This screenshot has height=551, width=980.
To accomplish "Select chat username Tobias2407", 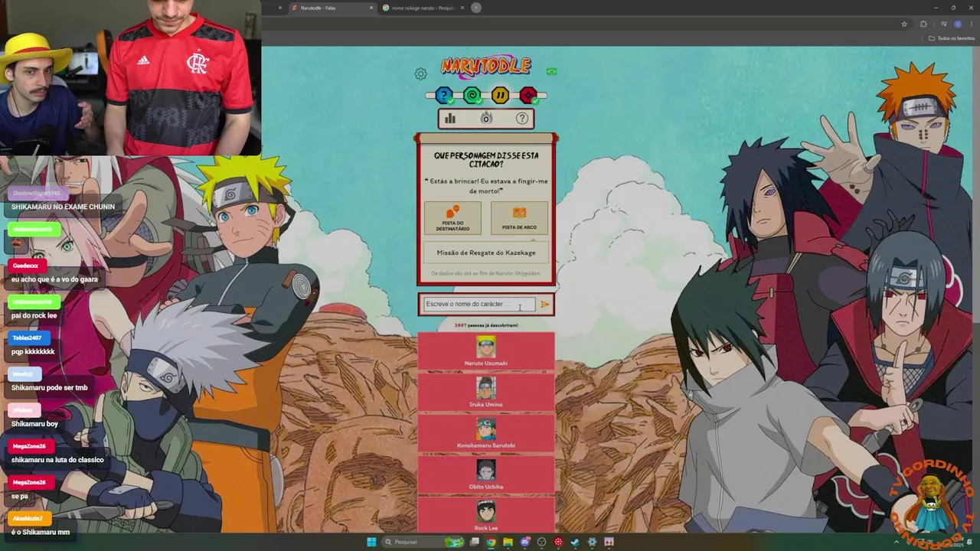I will (27, 337).
